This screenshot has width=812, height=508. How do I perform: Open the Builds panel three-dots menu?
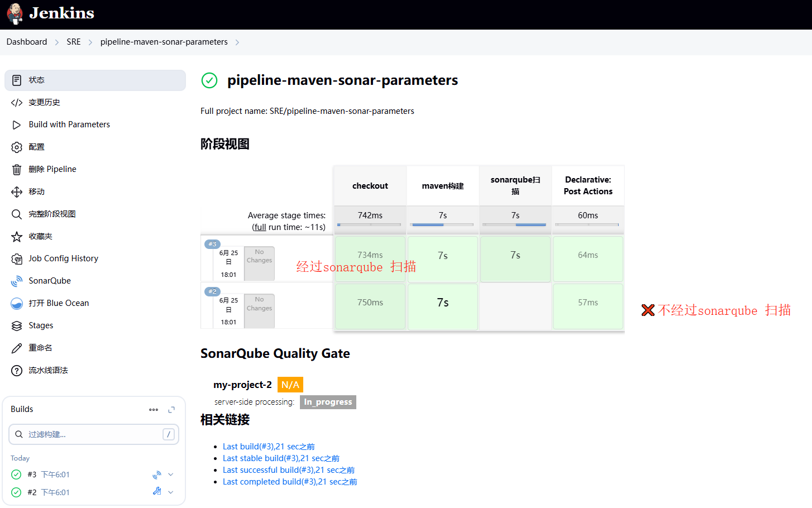click(154, 410)
